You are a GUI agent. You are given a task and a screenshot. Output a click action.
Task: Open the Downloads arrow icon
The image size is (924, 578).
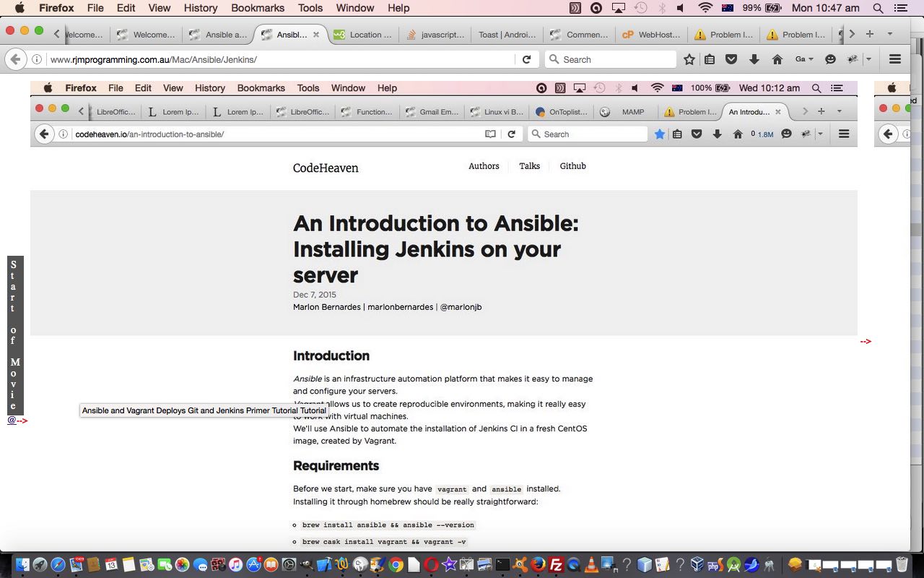click(x=754, y=59)
